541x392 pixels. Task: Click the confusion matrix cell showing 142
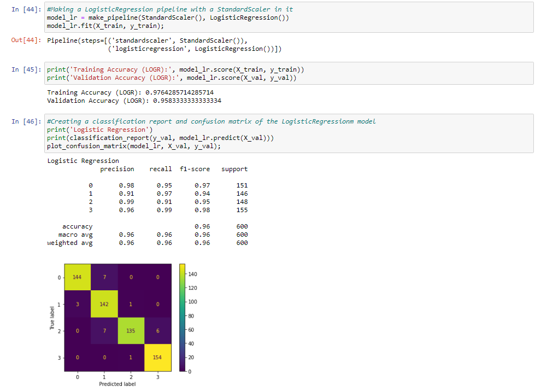(x=104, y=304)
